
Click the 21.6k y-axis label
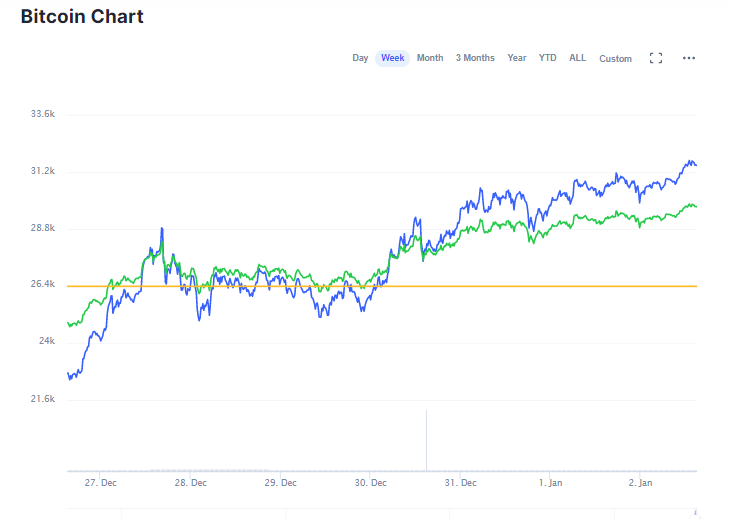click(x=43, y=399)
